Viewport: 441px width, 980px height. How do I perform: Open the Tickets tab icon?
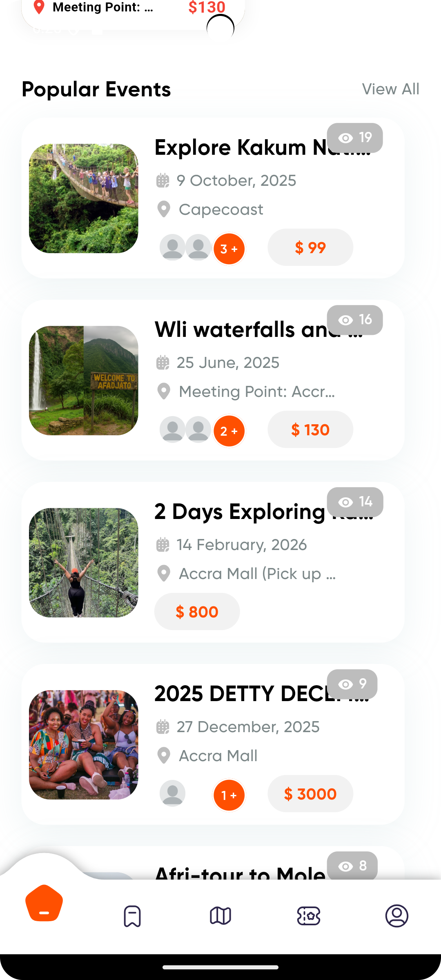point(309,916)
